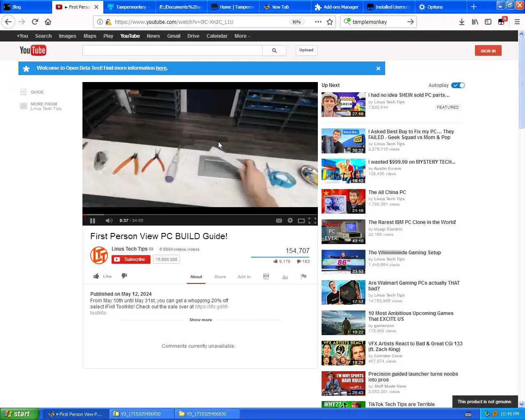Bookmark this page with star icon
525x420 pixels.
pyautogui.click(x=330, y=22)
